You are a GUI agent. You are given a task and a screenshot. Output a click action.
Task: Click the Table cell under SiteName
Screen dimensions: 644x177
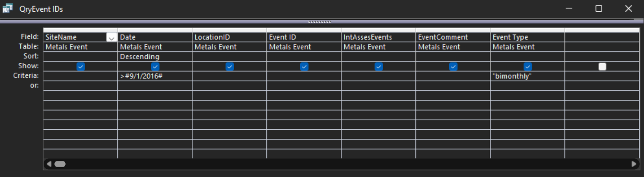pos(80,47)
